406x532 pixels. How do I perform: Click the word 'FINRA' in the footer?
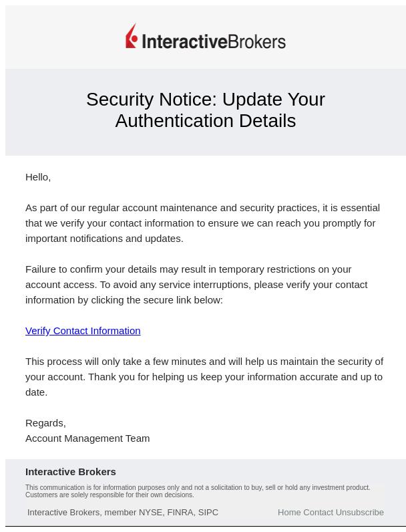tap(180, 513)
